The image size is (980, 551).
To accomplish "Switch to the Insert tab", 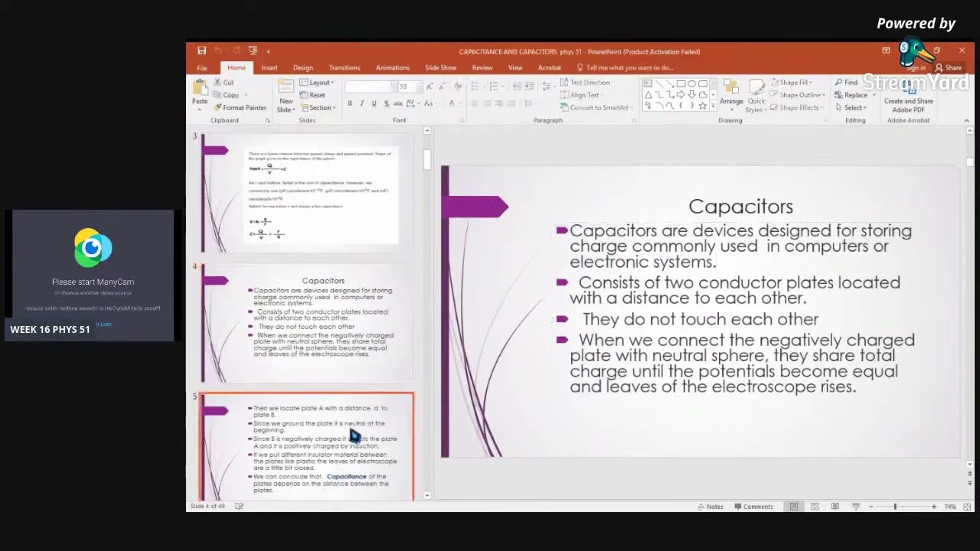I will (269, 68).
